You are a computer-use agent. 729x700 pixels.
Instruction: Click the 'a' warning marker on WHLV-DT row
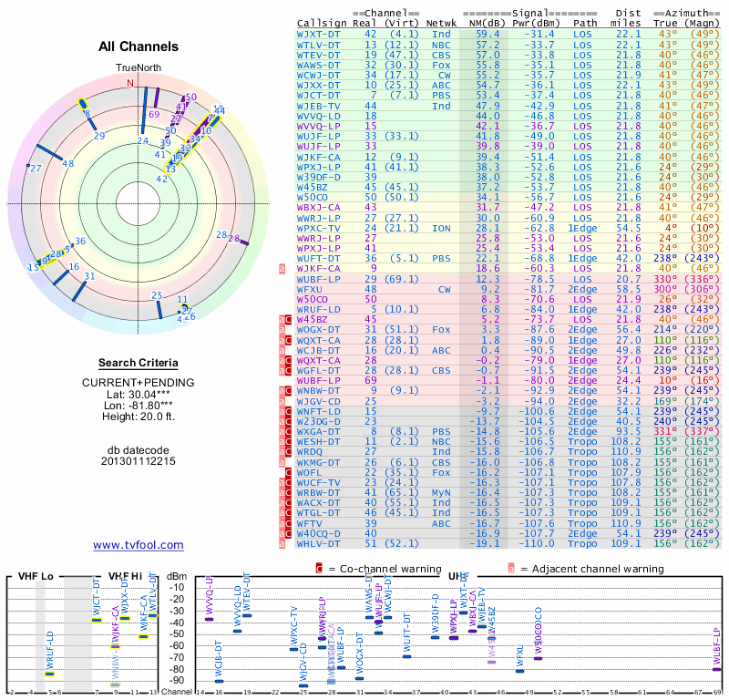coord(282,544)
